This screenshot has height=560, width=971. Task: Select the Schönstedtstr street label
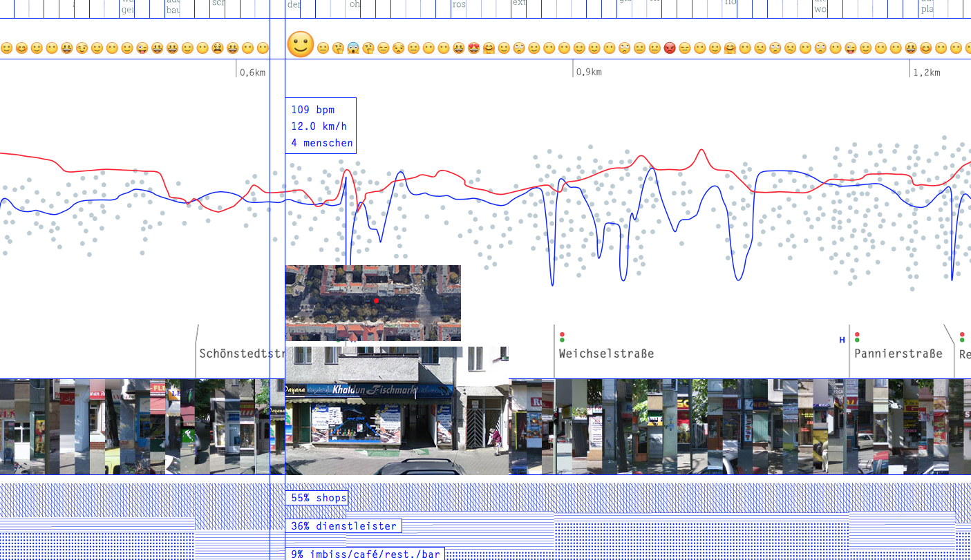pyautogui.click(x=243, y=354)
